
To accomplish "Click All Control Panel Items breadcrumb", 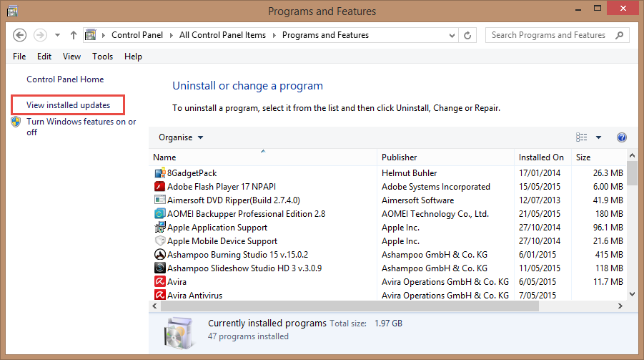I will point(222,35).
